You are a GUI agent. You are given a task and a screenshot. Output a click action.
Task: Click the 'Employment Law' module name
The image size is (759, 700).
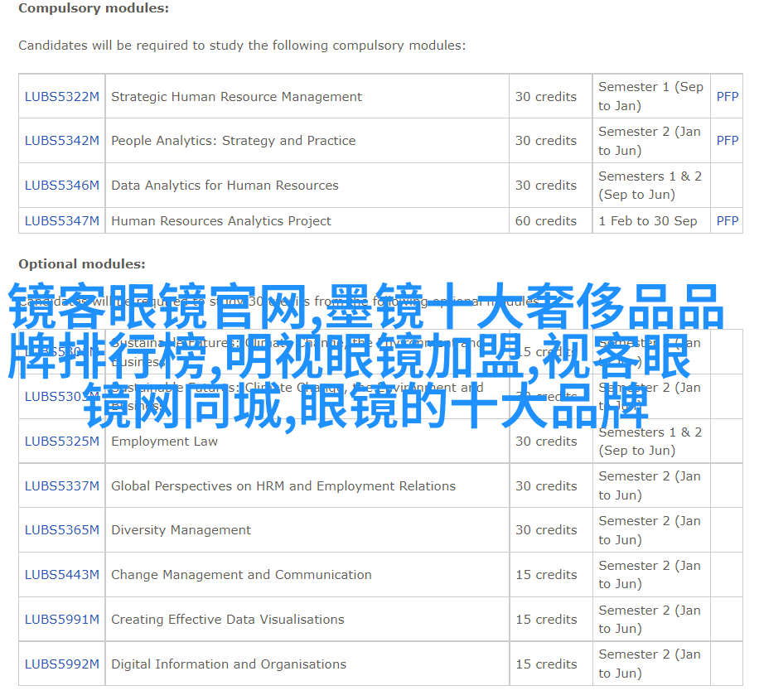[x=165, y=441]
